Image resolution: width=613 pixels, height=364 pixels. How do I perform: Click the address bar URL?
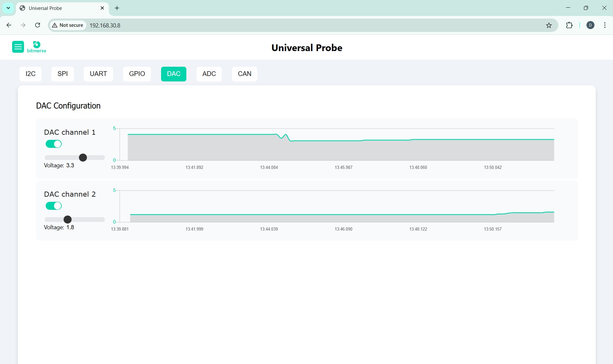pyautogui.click(x=105, y=25)
